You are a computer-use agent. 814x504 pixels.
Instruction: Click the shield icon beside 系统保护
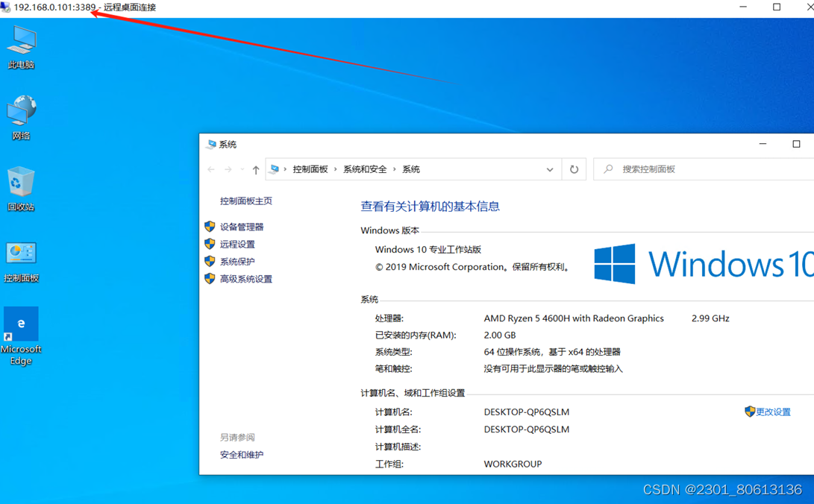210,262
